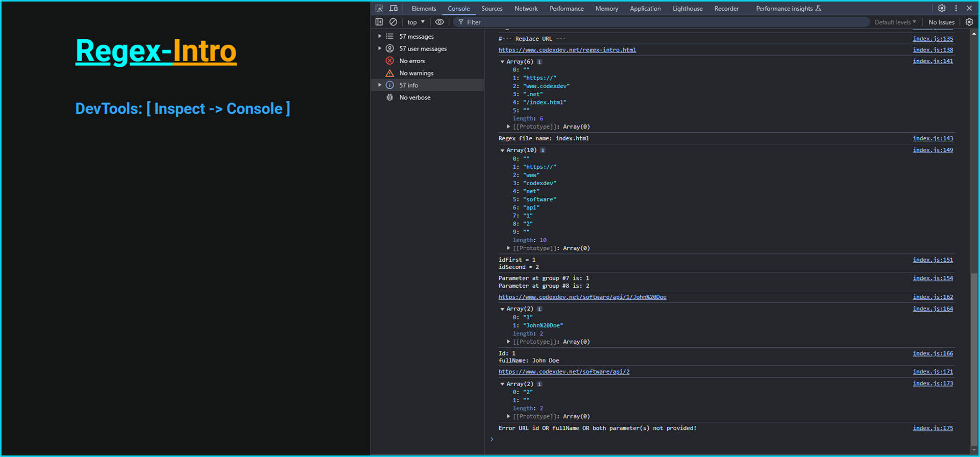Click the Regex-Intro page heading link

[x=156, y=51]
